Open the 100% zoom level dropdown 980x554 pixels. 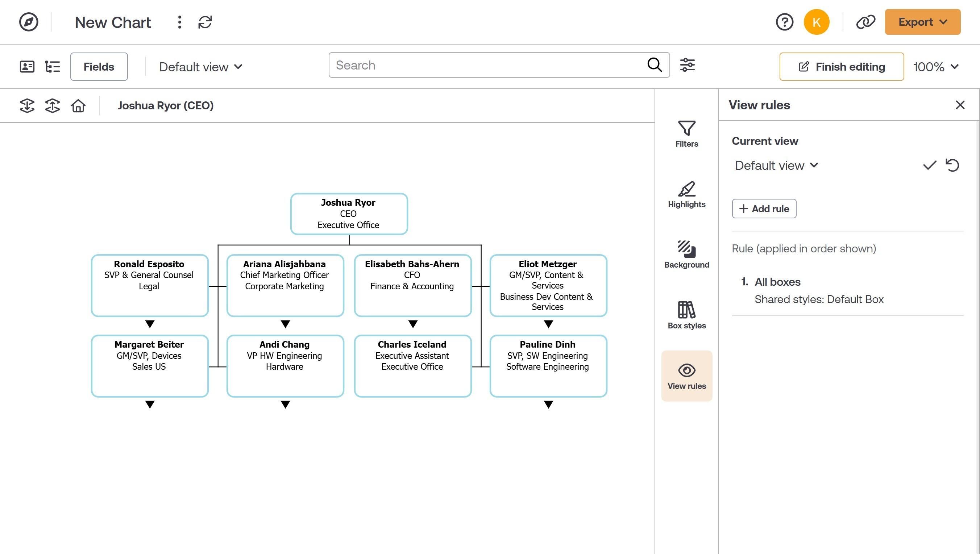coord(936,67)
